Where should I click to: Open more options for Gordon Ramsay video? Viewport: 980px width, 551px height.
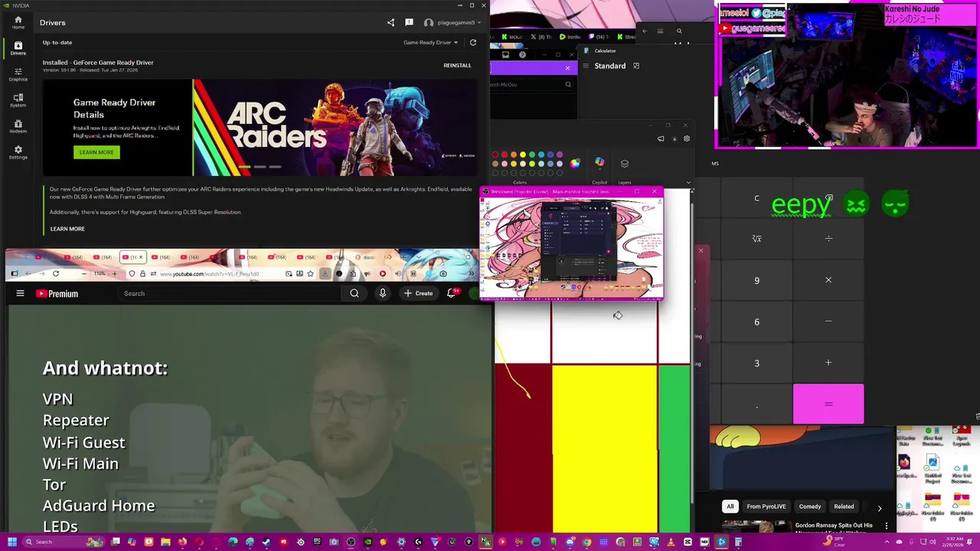coord(887,527)
